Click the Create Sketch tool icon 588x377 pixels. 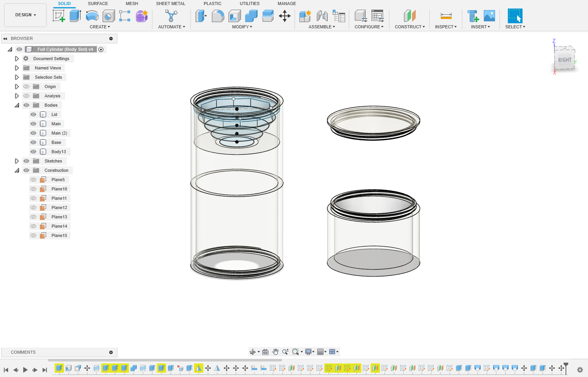[x=58, y=16]
